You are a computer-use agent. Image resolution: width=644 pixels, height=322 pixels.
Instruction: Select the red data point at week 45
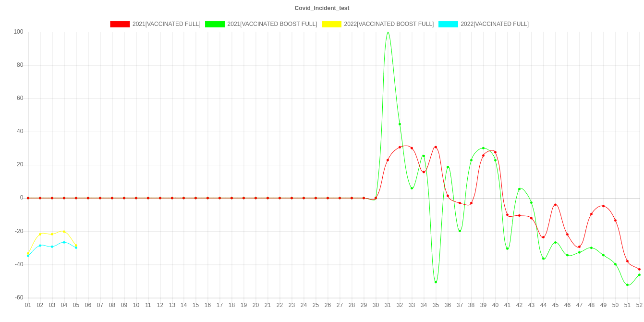coord(555,205)
